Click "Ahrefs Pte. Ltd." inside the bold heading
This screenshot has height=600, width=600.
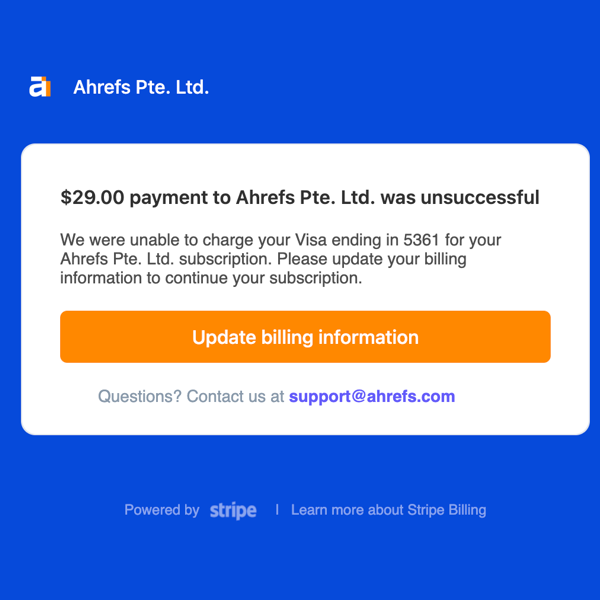(305, 197)
